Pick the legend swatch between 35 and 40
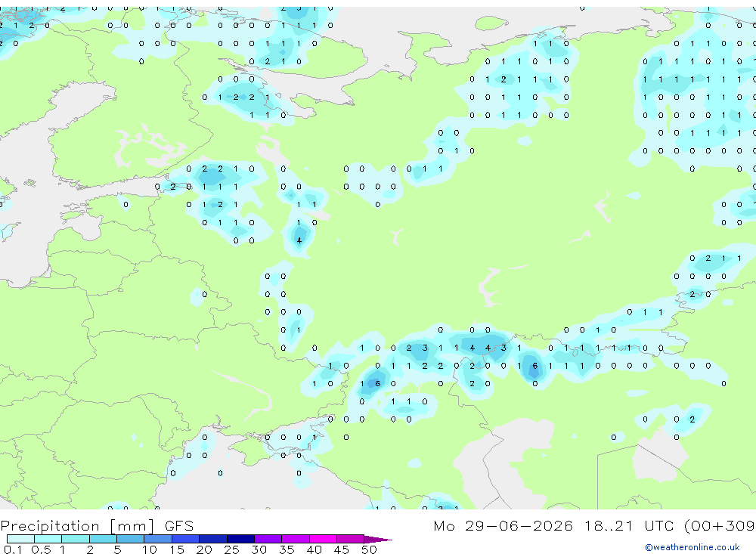756x554 pixels. [x=296, y=539]
